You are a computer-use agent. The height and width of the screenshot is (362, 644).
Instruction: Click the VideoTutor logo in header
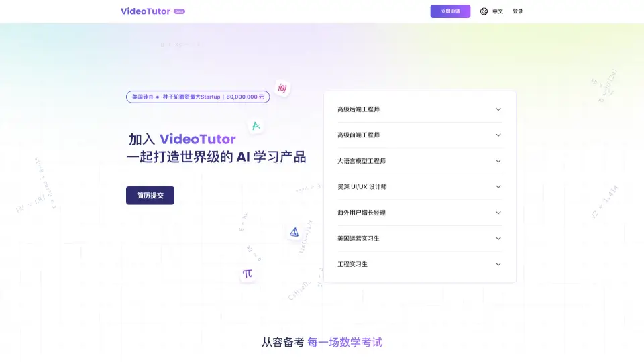click(x=146, y=11)
